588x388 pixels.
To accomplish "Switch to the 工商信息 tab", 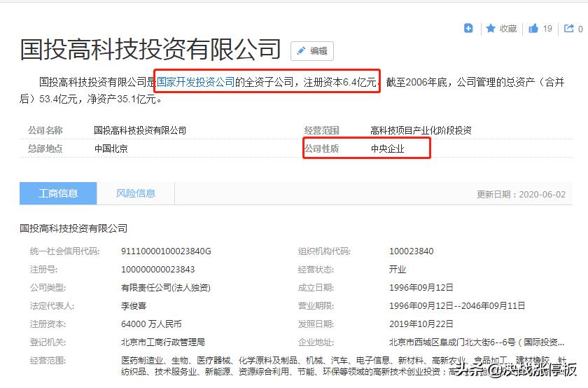I will [58, 193].
